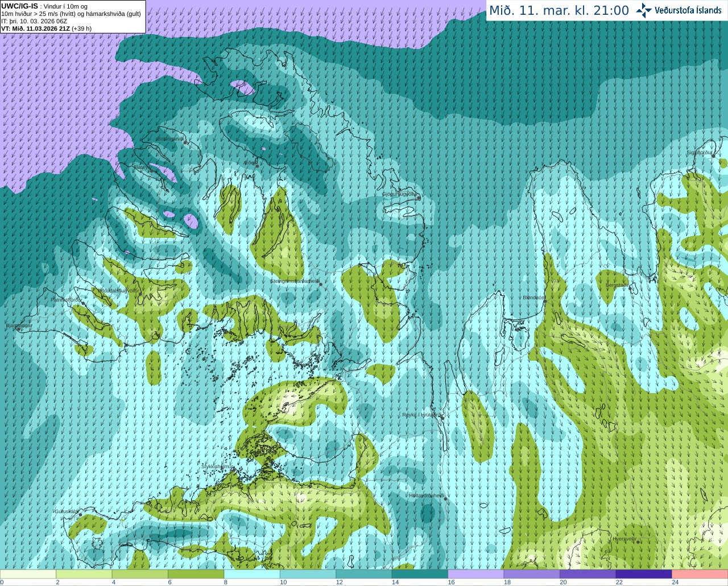728x586 pixels.
Task: Click the Hveravellir station marker
Action: (x=638, y=542)
